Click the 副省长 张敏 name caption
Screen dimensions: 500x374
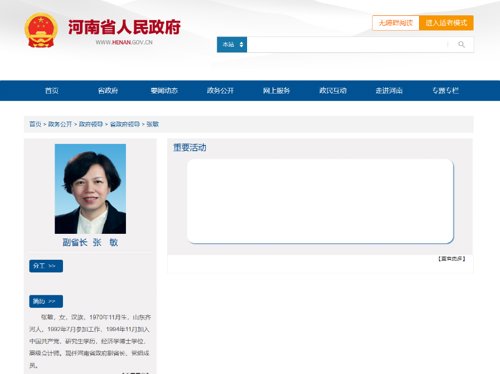click(x=90, y=242)
